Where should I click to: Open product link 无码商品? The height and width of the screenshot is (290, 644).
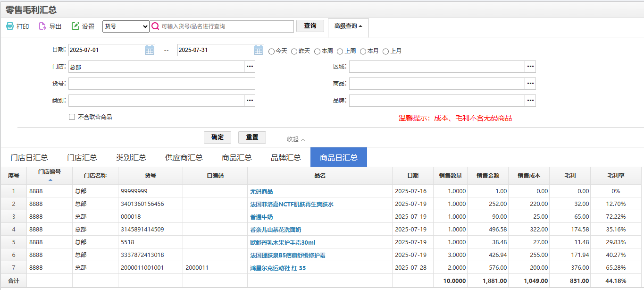[x=261, y=192]
